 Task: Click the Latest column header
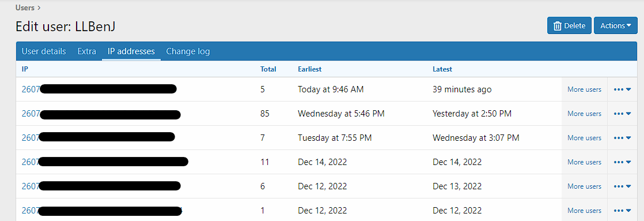pos(442,69)
